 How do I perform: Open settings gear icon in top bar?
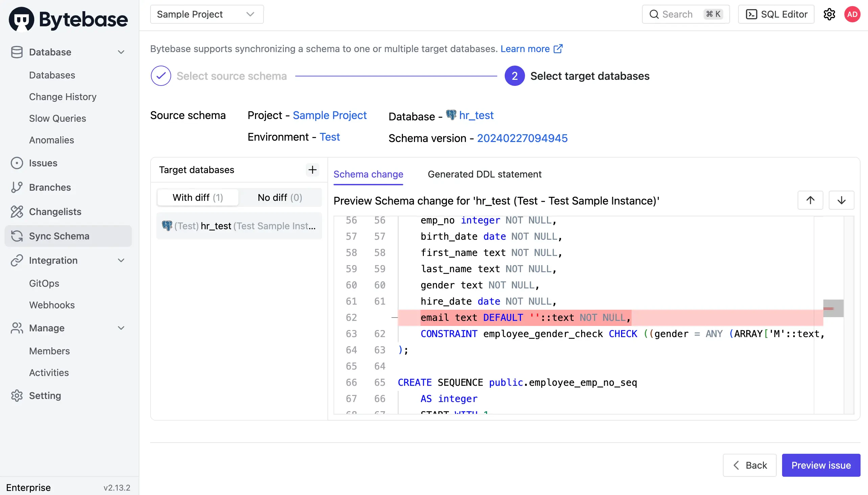[x=829, y=14]
